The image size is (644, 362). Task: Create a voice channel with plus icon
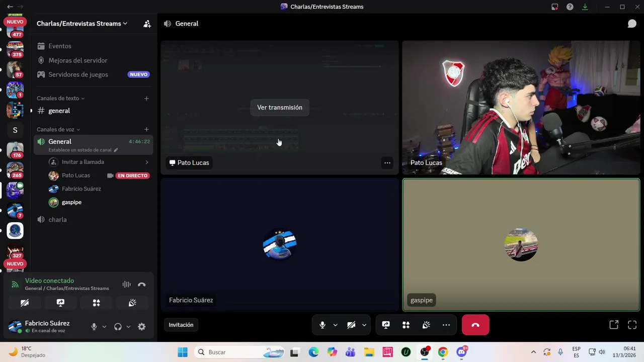tap(146, 129)
